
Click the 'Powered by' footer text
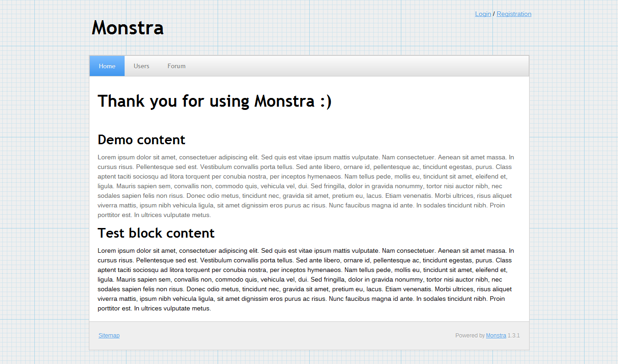tap(470, 336)
